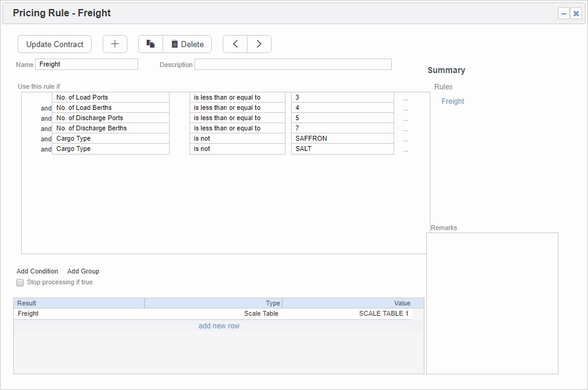
Task: Click Add Group to group conditions
Action: pyautogui.click(x=83, y=271)
